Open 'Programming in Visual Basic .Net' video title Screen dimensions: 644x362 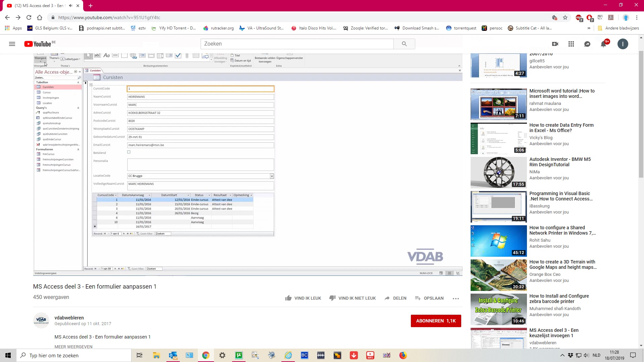[561, 196]
